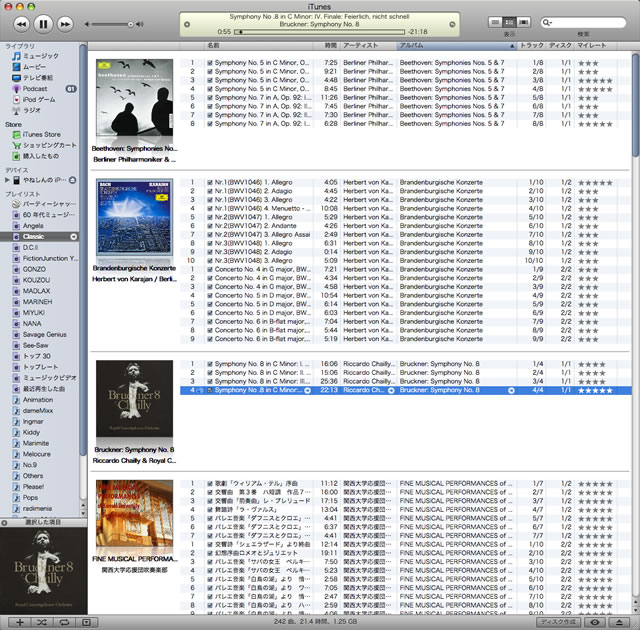Click the sort arrow on album column header
Screen dimensions: 640x630
(512, 46)
